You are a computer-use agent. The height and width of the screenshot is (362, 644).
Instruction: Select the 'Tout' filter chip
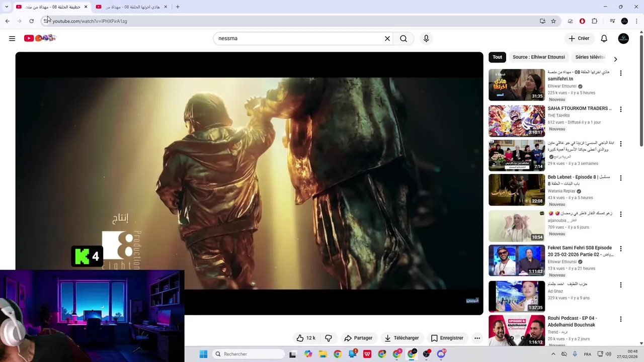tap(497, 57)
